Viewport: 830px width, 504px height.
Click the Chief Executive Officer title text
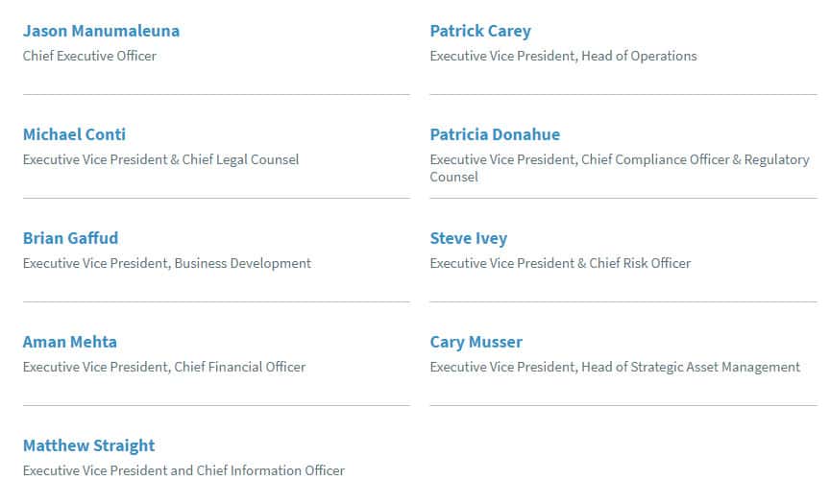pyautogui.click(x=89, y=56)
